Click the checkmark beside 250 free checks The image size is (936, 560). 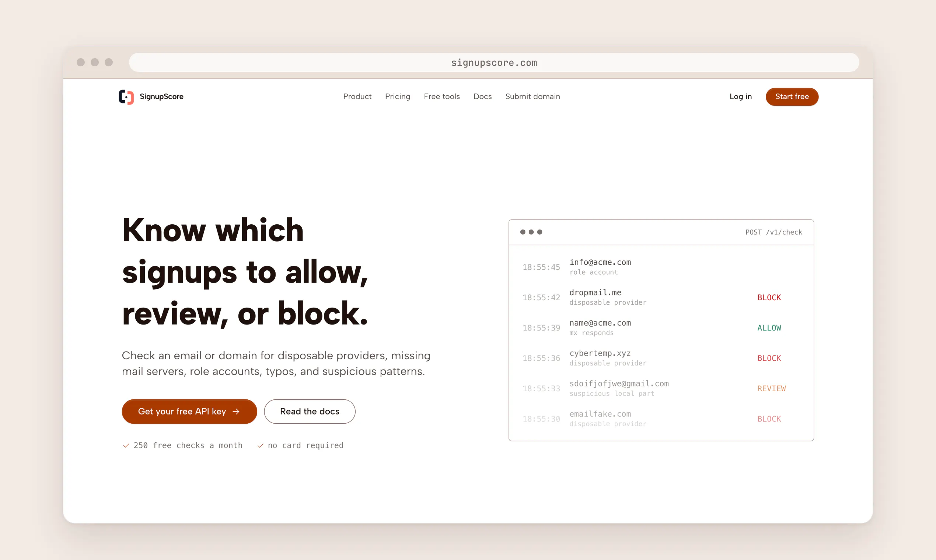[x=126, y=446]
